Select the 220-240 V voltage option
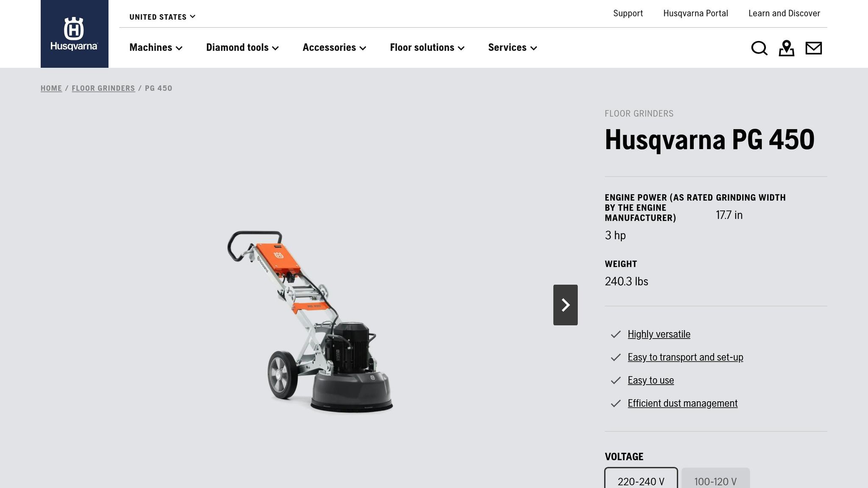 [x=640, y=481]
